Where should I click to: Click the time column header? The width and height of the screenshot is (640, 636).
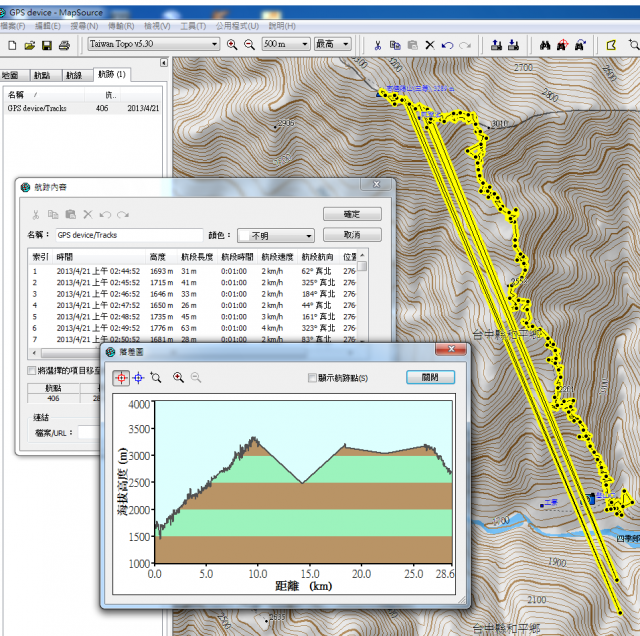click(x=99, y=257)
